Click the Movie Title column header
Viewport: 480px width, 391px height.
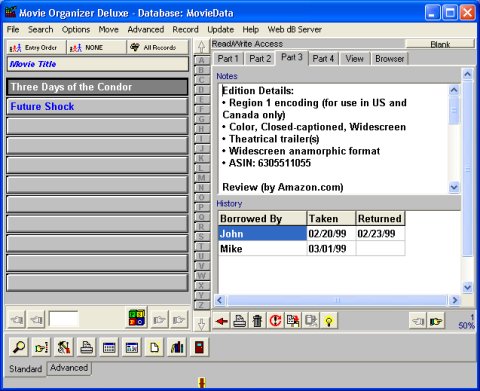point(97,64)
